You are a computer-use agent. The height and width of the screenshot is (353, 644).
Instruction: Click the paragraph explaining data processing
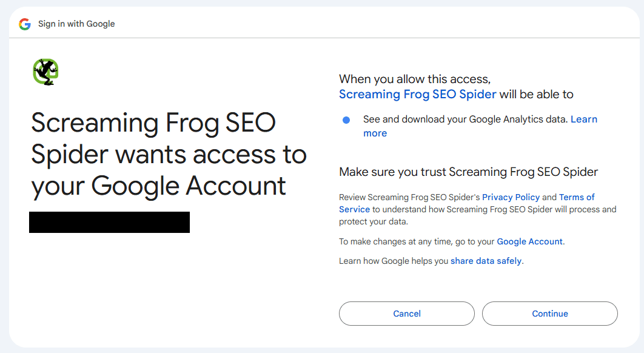coord(477,210)
